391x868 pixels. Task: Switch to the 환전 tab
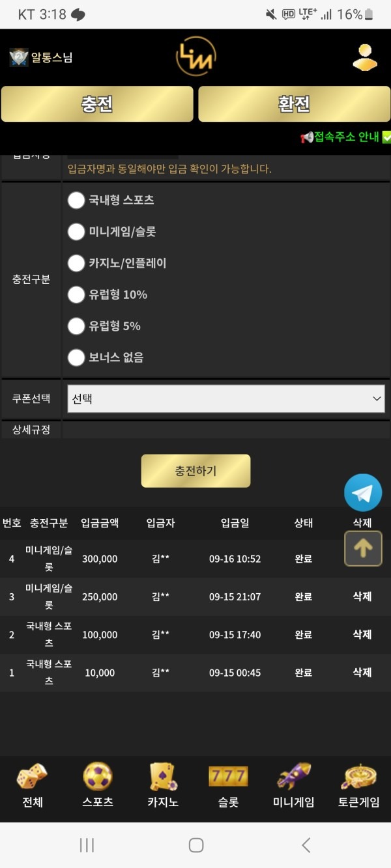[292, 104]
